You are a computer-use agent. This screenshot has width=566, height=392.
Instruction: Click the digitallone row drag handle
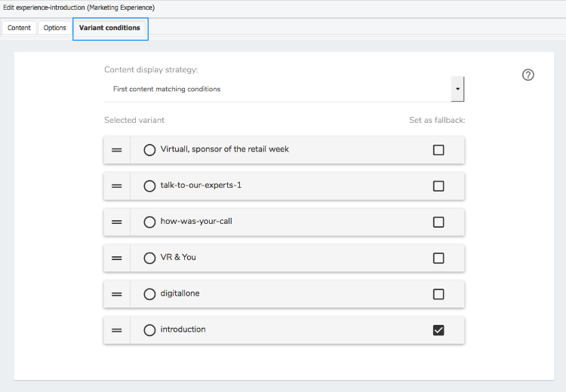pyautogui.click(x=116, y=294)
